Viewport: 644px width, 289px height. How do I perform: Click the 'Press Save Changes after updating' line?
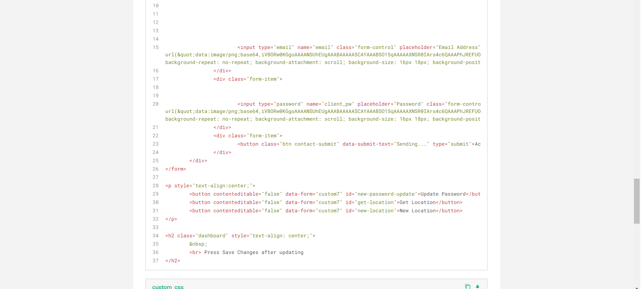point(247,252)
